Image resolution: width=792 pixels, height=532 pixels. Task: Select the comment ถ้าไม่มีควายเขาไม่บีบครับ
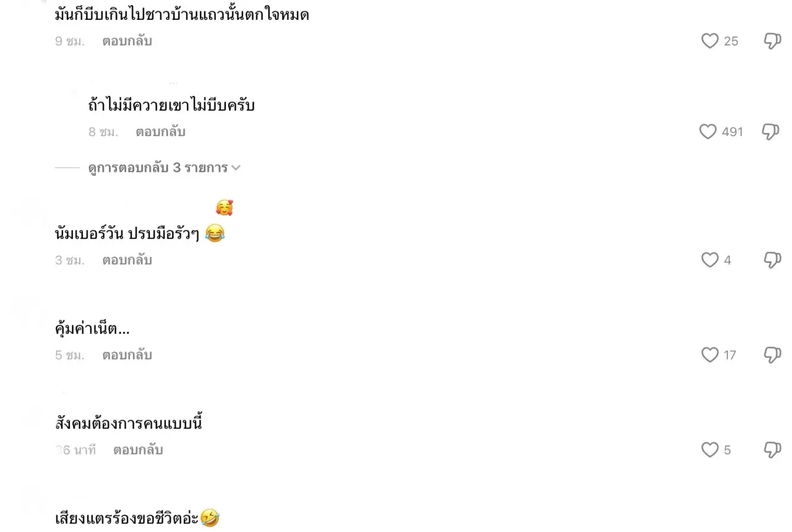pos(171,106)
